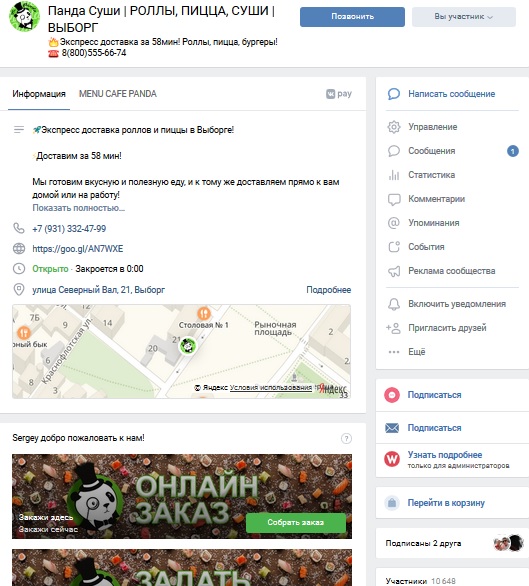Click the add-person icon beside Пригласить друзей
529x586 pixels.
click(x=393, y=328)
